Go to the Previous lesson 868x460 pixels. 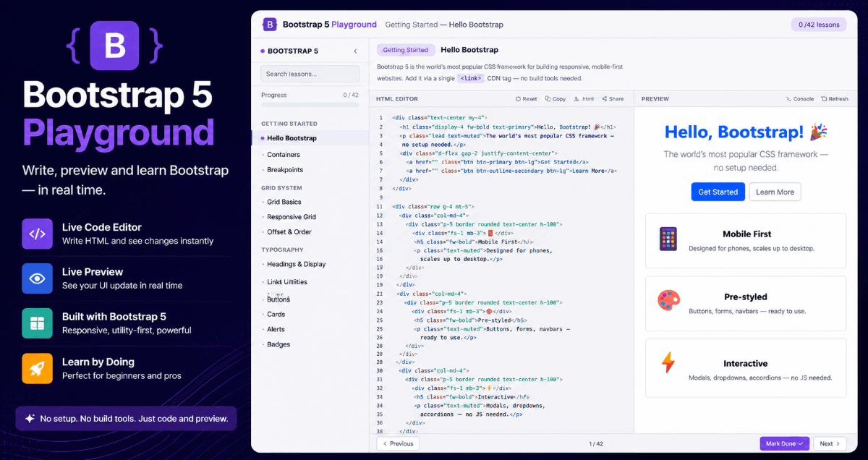(x=398, y=443)
